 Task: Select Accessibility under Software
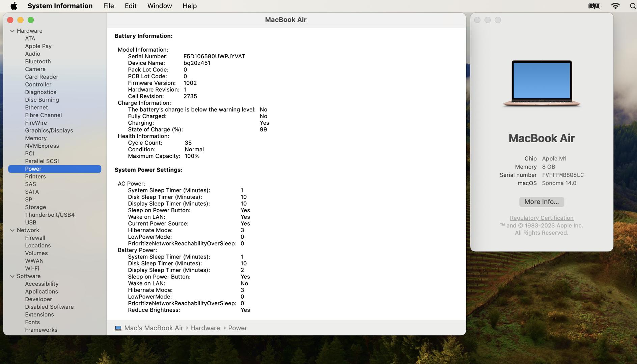click(41, 284)
